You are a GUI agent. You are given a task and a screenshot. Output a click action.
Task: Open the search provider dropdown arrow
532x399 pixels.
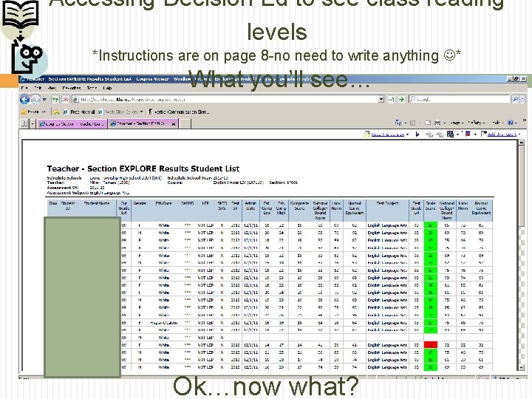coord(522,100)
